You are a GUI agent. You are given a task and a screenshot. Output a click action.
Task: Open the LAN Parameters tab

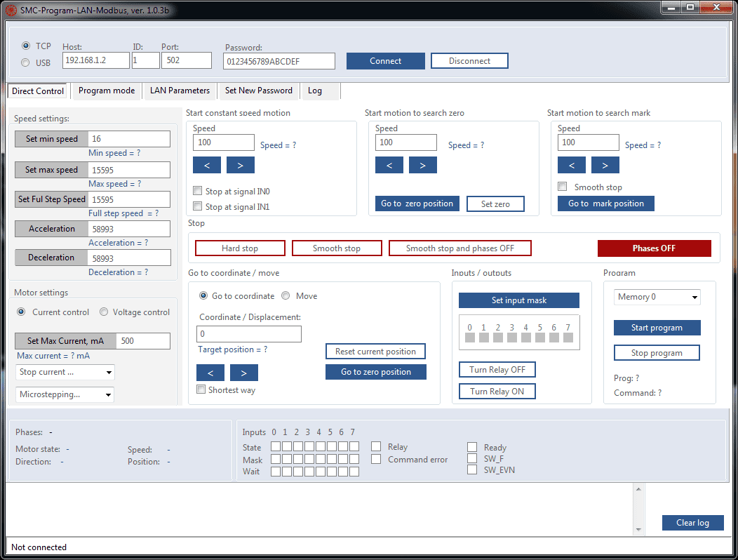178,90
